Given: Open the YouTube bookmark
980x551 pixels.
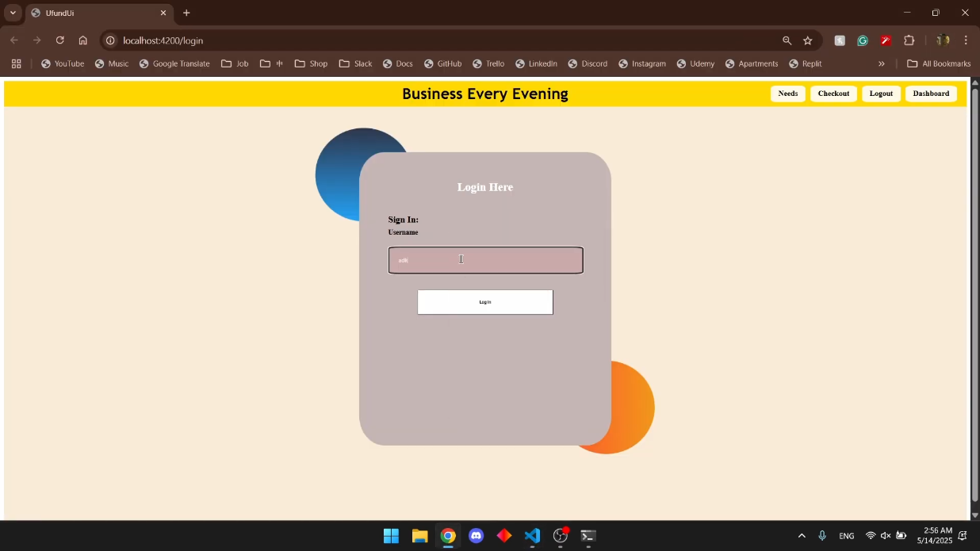Looking at the screenshot, I should [x=63, y=63].
